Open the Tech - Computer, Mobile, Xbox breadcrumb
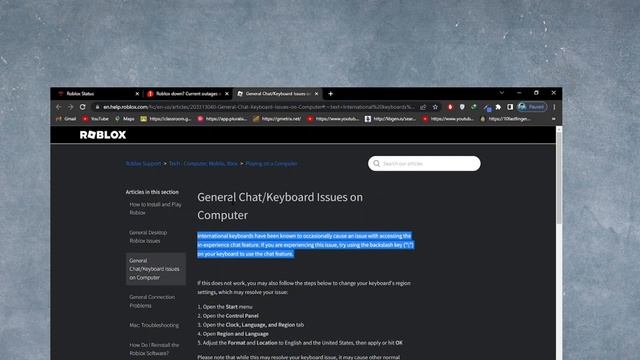The height and width of the screenshot is (360, 640). (203, 163)
